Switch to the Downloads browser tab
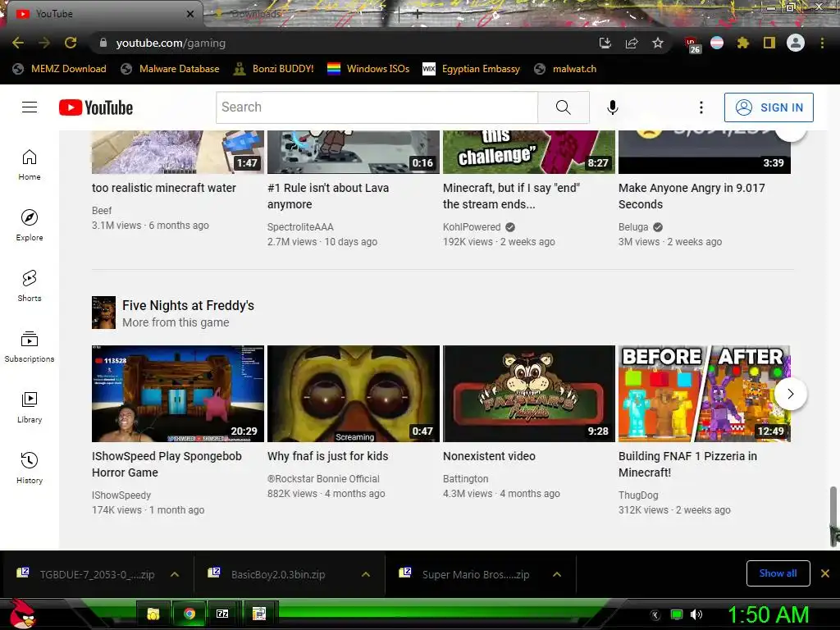Screen dimensions: 840x630 [x=254, y=14]
